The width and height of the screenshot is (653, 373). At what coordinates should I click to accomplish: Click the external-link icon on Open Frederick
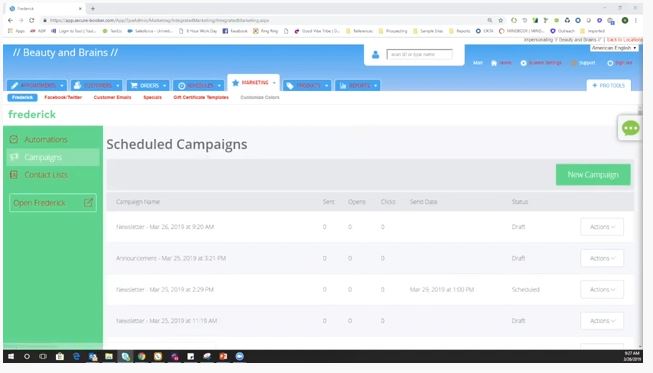[88, 203]
